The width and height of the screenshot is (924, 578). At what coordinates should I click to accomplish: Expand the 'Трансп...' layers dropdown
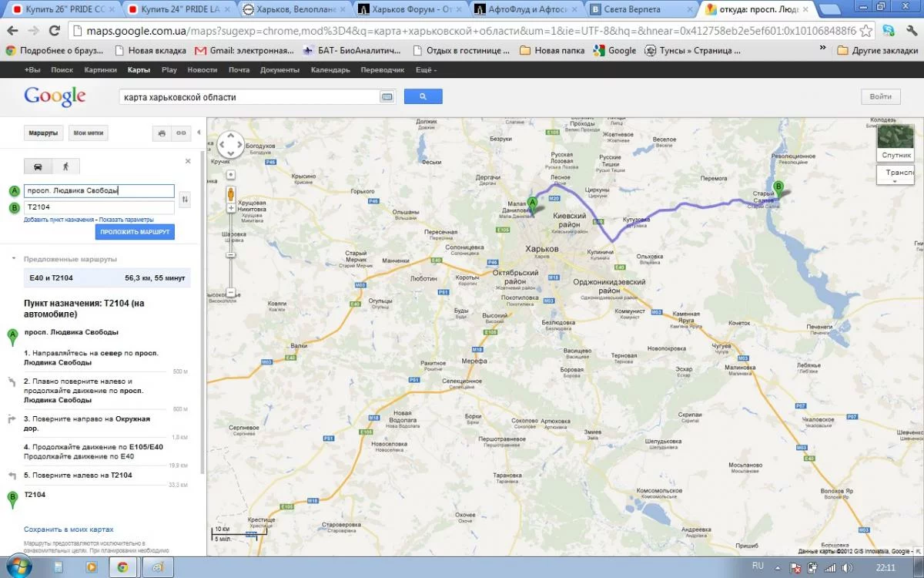point(896,175)
